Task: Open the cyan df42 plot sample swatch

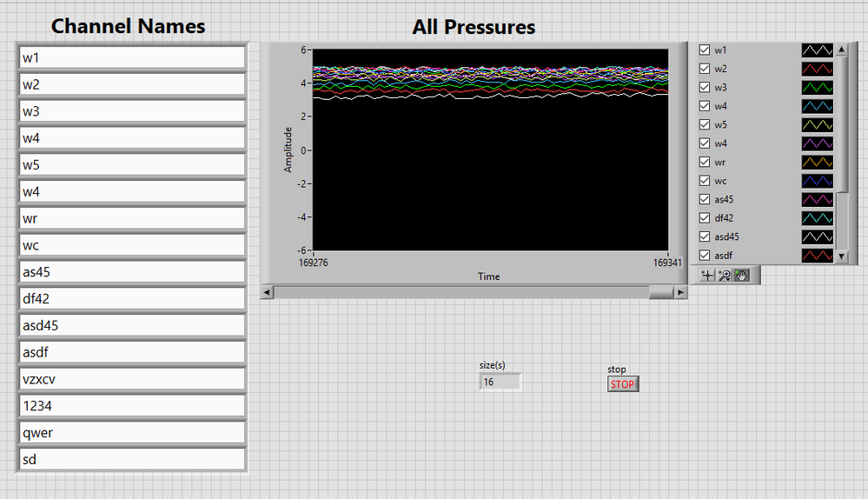Action: [x=817, y=218]
